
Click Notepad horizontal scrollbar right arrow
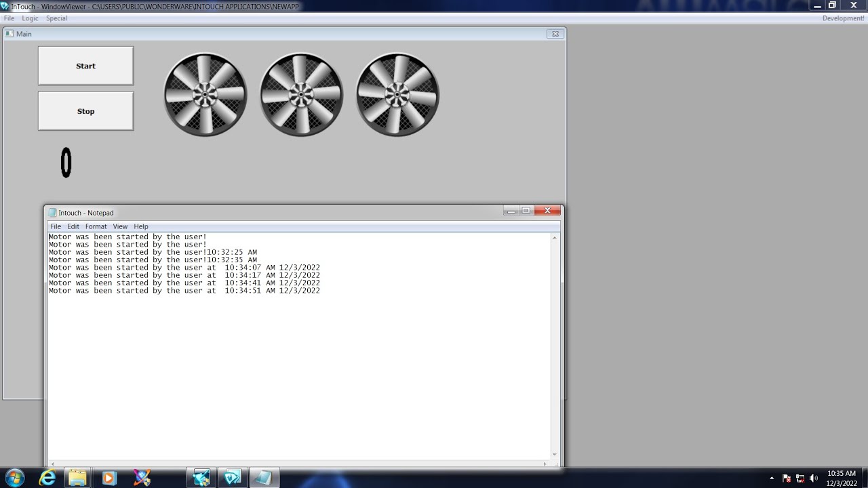[x=545, y=464]
